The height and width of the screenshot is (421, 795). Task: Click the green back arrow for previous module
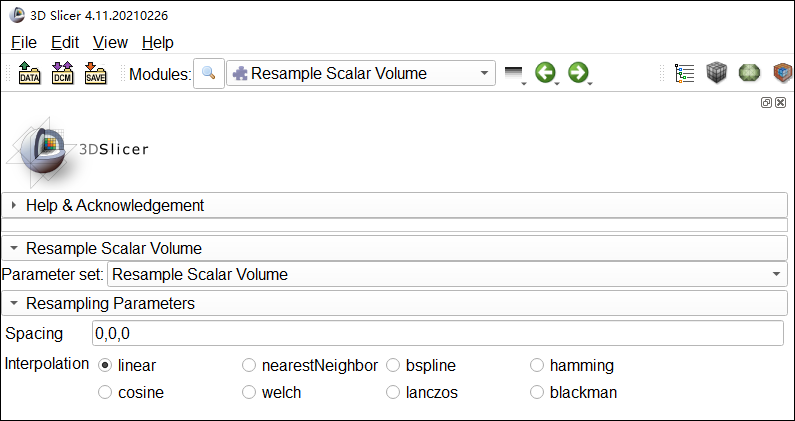pyautogui.click(x=545, y=73)
